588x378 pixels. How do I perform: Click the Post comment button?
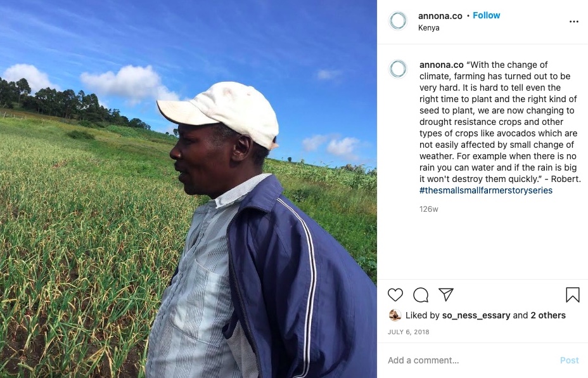coord(569,360)
